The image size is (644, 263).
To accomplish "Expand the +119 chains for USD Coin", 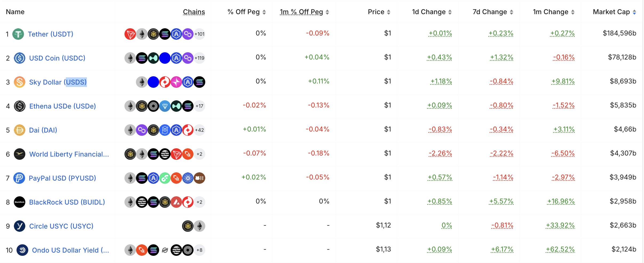I will tap(199, 58).
